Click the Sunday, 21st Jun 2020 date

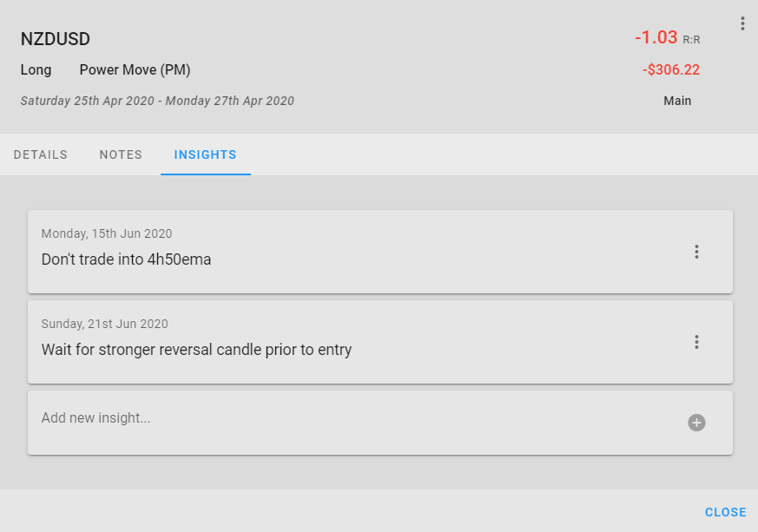[104, 324]
